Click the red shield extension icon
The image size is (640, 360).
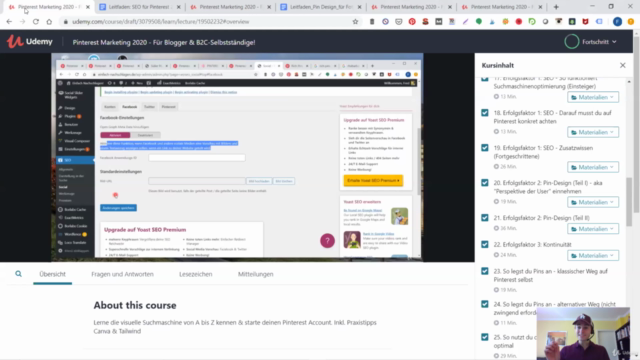pyautogui.click(x=585, y=22)
